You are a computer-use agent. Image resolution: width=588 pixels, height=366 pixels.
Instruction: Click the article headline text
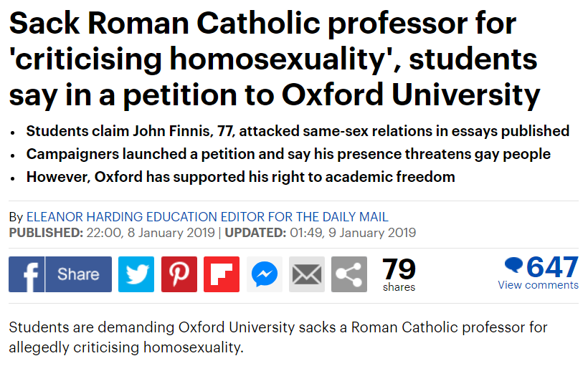pos(275,60)
